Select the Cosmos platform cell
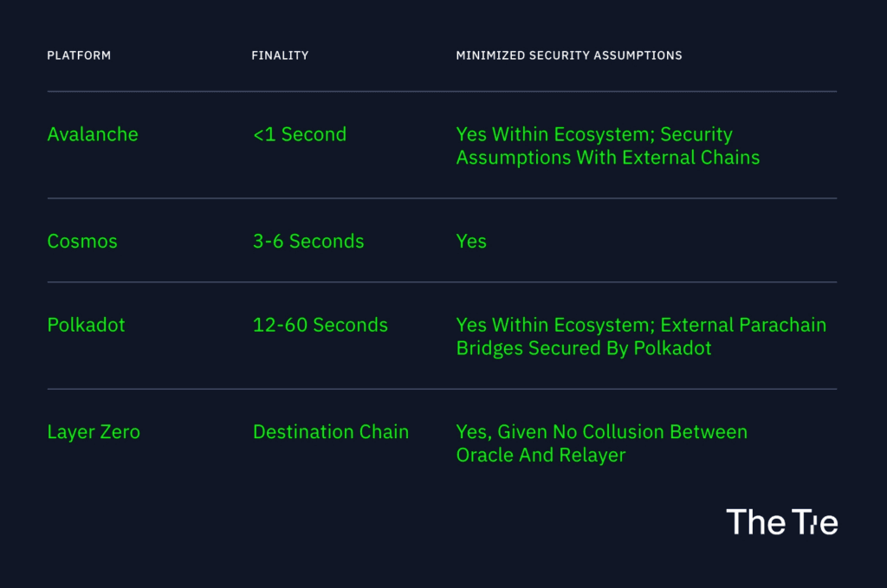This screenshot has height=588, width=887. (x=82, y=242)
